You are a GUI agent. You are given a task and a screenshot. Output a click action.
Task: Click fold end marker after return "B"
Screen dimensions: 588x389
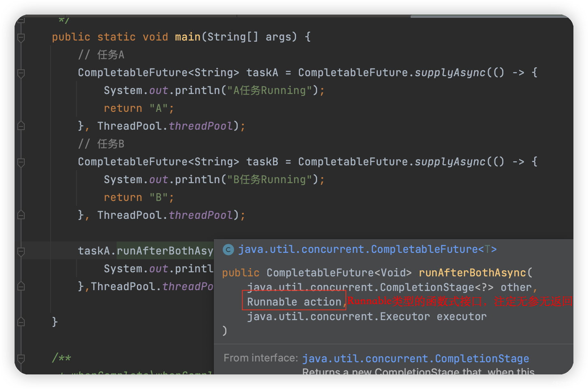click(21, 215)
